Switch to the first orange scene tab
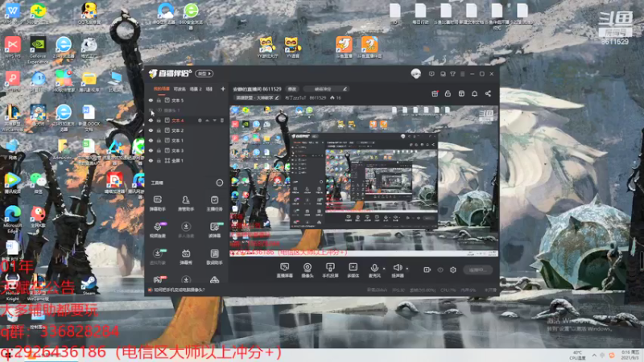644x362 pixels. click(x=162, y=88)
